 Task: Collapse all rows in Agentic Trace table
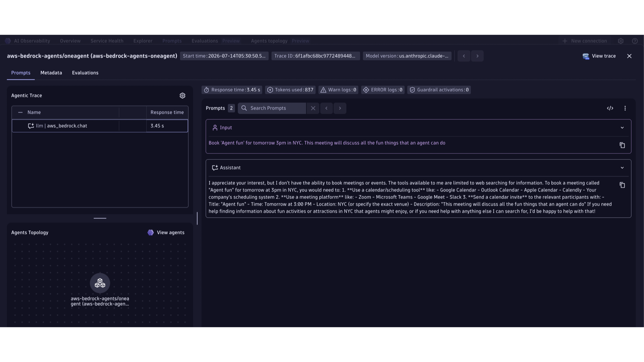click(x=20, y=112)
